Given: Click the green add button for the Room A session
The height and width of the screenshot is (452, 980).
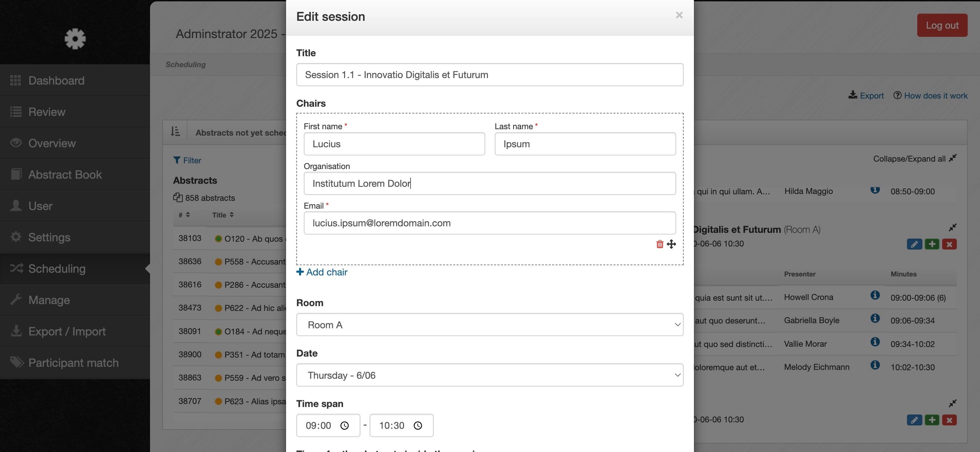Looking at the screenshot, I should [932, 244].
